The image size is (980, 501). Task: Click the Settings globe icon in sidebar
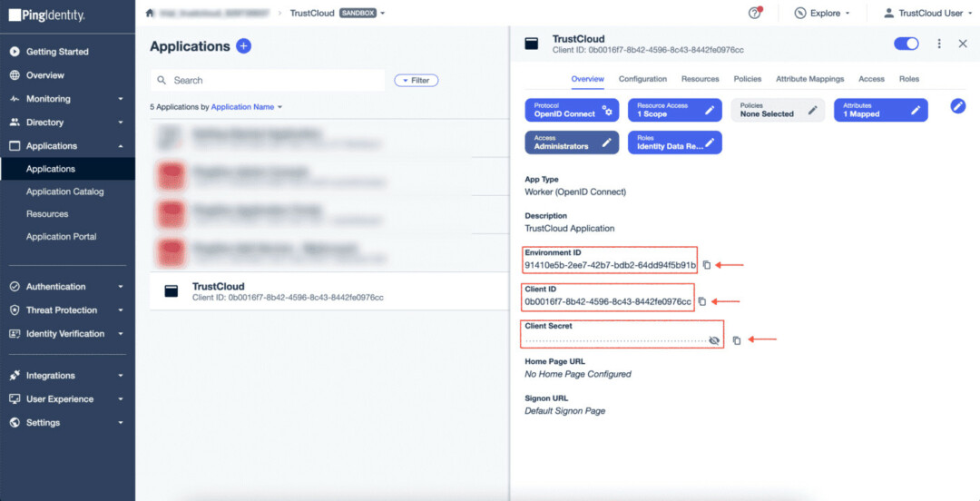click(x=15, y=423)
